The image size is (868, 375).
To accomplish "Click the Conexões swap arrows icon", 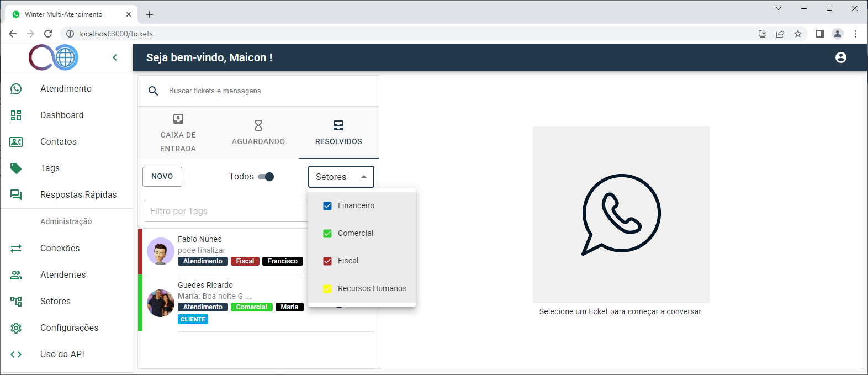I will click(x=16, y=249).
